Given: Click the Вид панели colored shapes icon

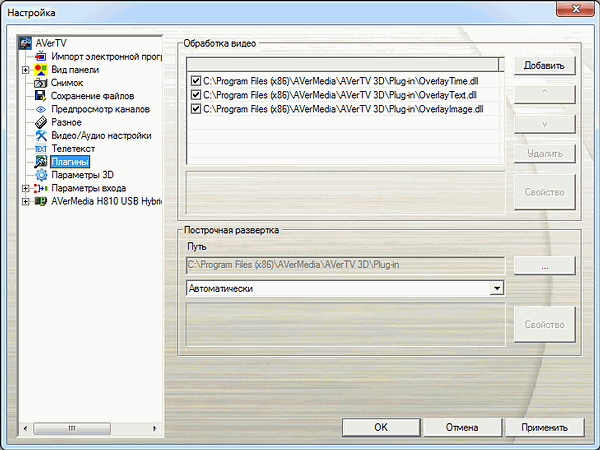Looking at the screenshot, I should 41,70.
